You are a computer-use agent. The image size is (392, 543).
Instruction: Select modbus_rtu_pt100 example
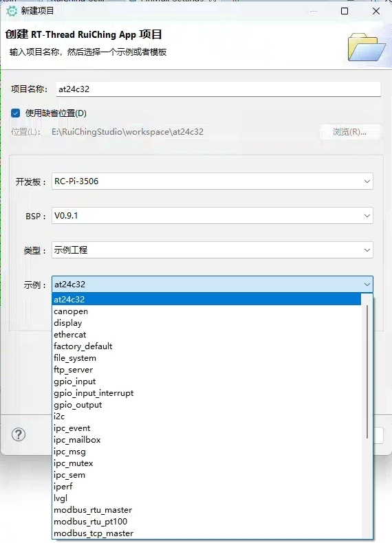coord(206,522)
